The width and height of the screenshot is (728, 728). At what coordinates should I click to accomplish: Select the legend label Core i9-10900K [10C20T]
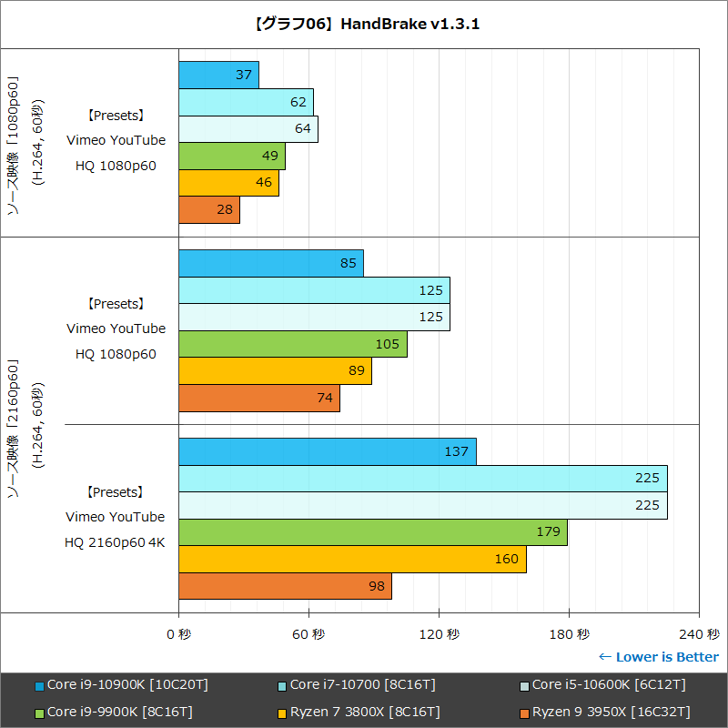(127, 685)
